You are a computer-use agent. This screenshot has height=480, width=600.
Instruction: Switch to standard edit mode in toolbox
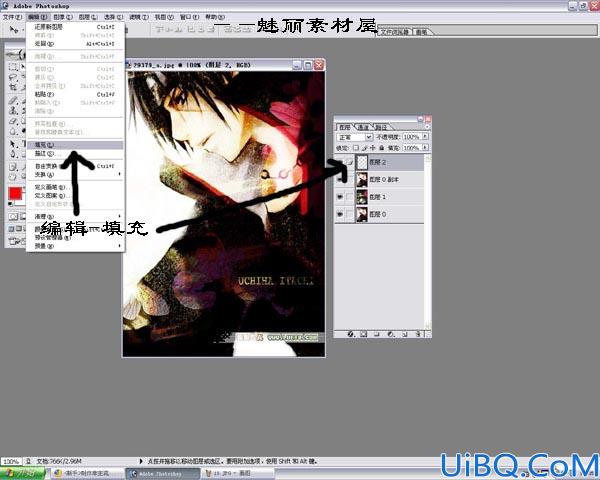click(x=13, y=217)
